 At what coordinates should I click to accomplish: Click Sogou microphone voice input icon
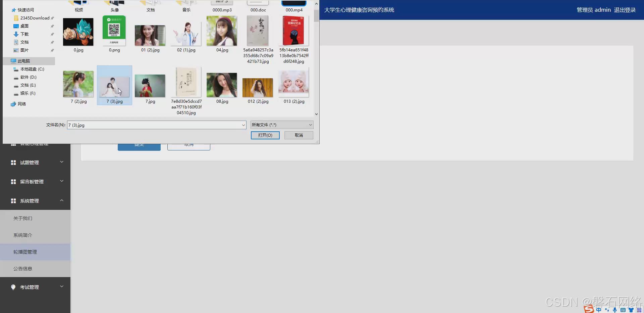614,310
